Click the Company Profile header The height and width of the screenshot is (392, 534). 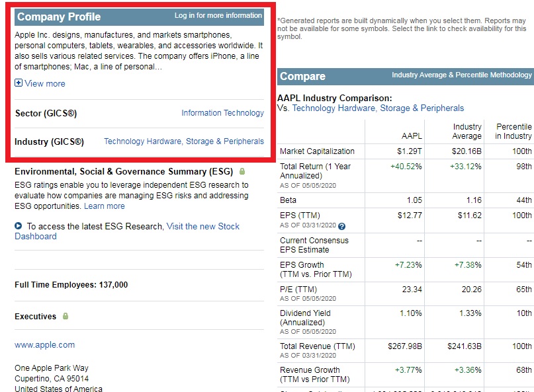pos(59,17)
